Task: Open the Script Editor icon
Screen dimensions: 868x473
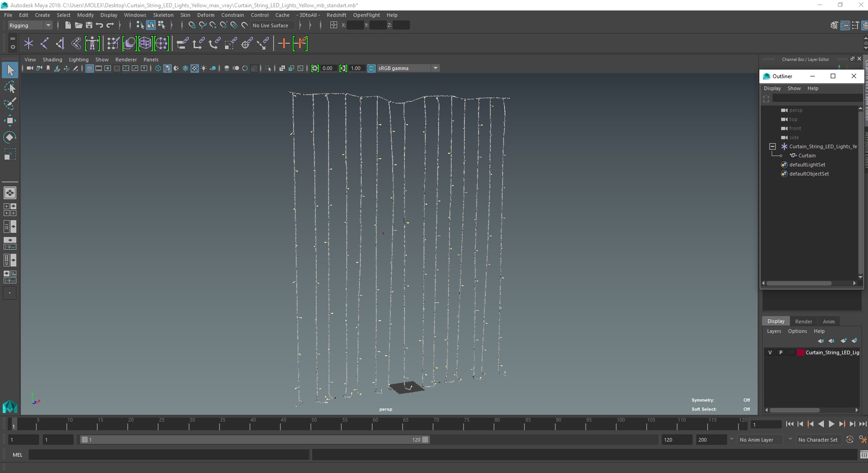Action: (x=863, y=455)
